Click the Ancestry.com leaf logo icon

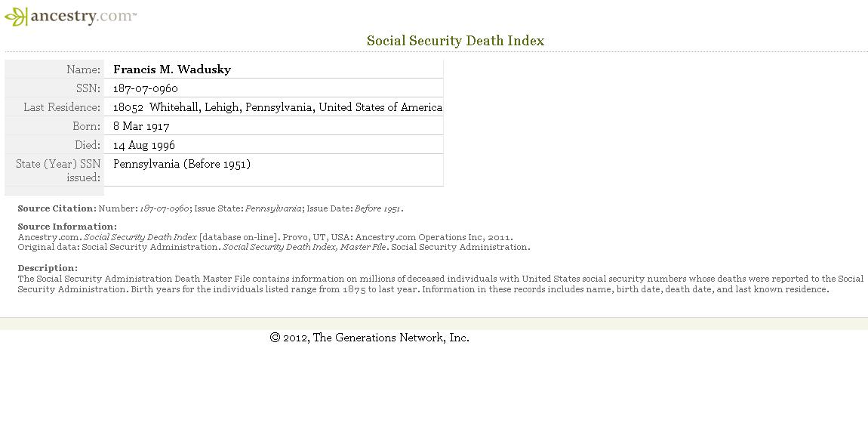(16, 17)
